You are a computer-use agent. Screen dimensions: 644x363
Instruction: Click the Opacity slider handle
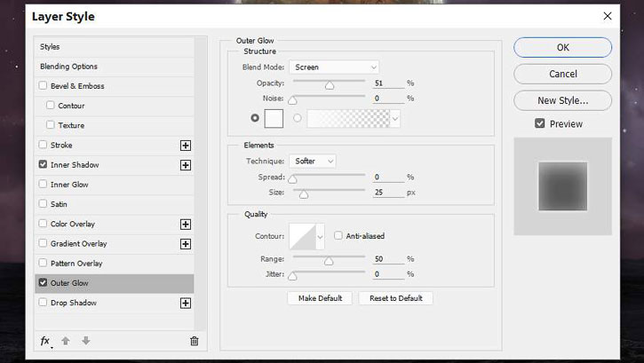click(x=330, y=85)
